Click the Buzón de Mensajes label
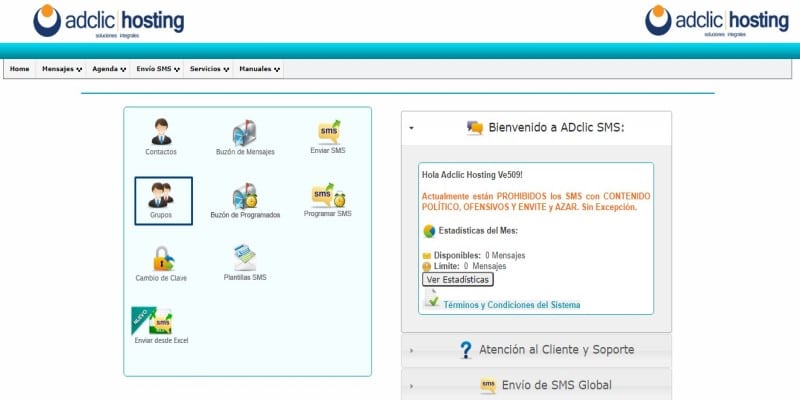 pyautogui.click(x=245, y=152)
